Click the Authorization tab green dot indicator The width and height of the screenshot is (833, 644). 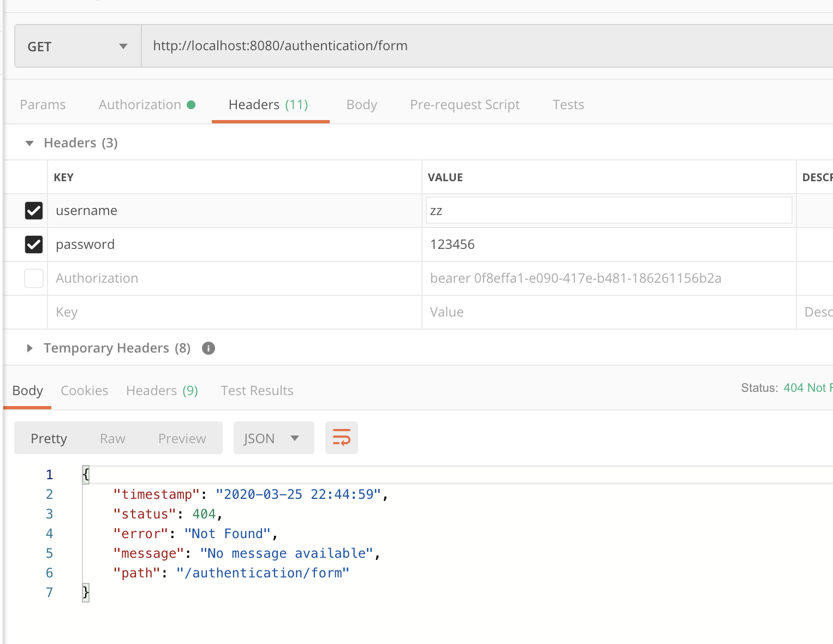[191, 105]
